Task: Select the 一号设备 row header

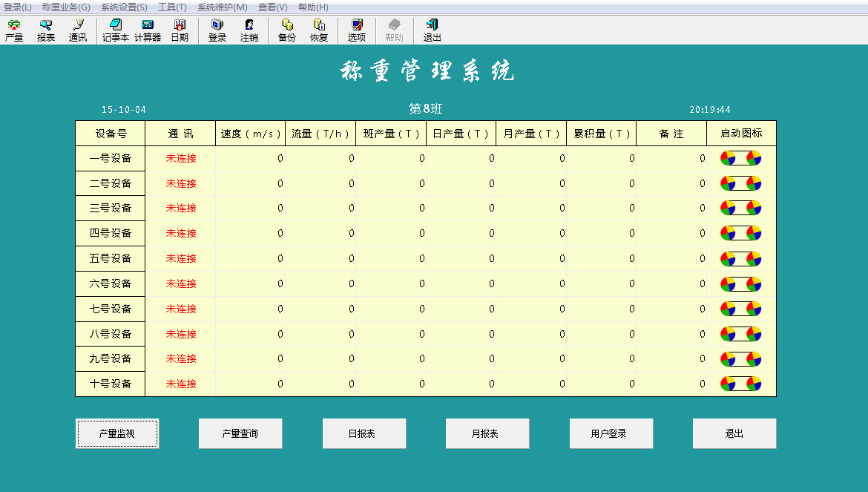Action: (110, 158)
